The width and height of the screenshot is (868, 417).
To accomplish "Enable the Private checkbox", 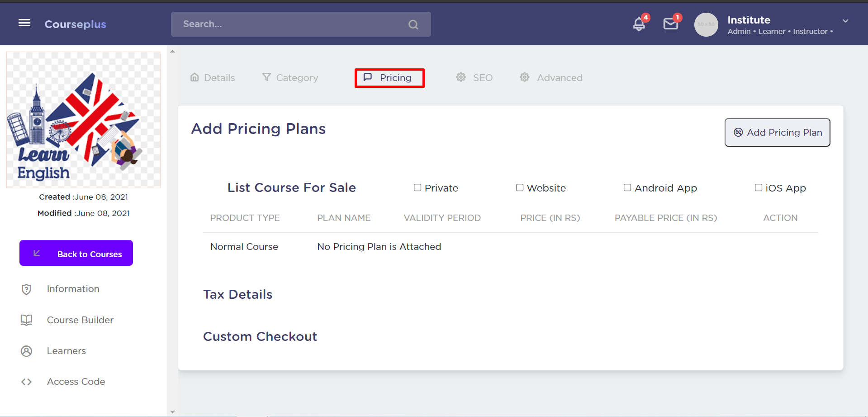I will (x=417, y=187).
